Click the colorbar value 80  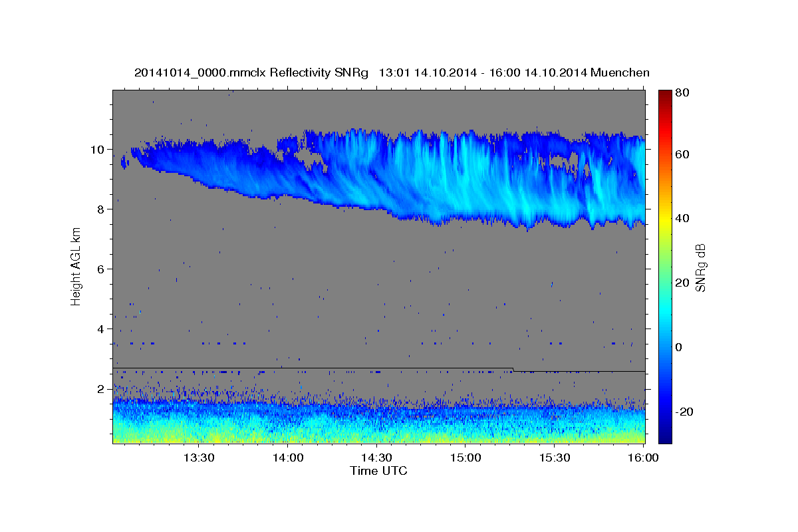682,93
